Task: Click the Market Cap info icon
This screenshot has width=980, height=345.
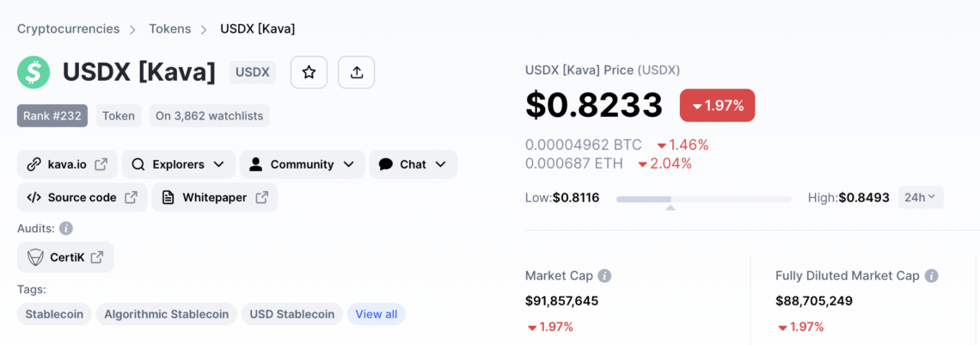Action: pyautogui.click(x=604, y=275)
